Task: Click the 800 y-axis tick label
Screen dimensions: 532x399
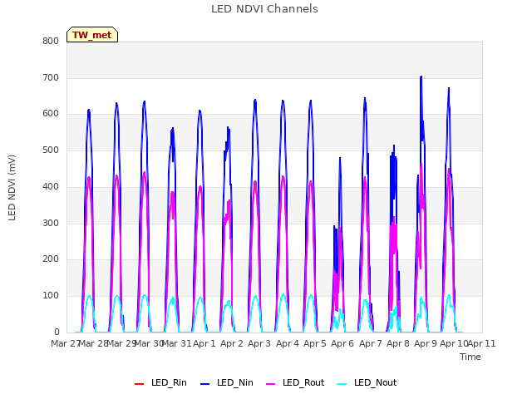Action: 51,41
